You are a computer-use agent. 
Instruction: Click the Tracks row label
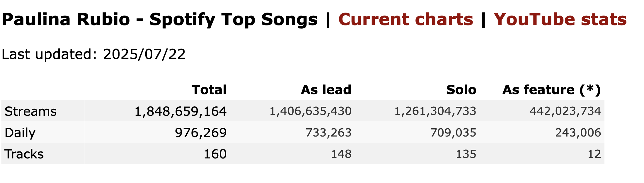click(x=24, y=154)
